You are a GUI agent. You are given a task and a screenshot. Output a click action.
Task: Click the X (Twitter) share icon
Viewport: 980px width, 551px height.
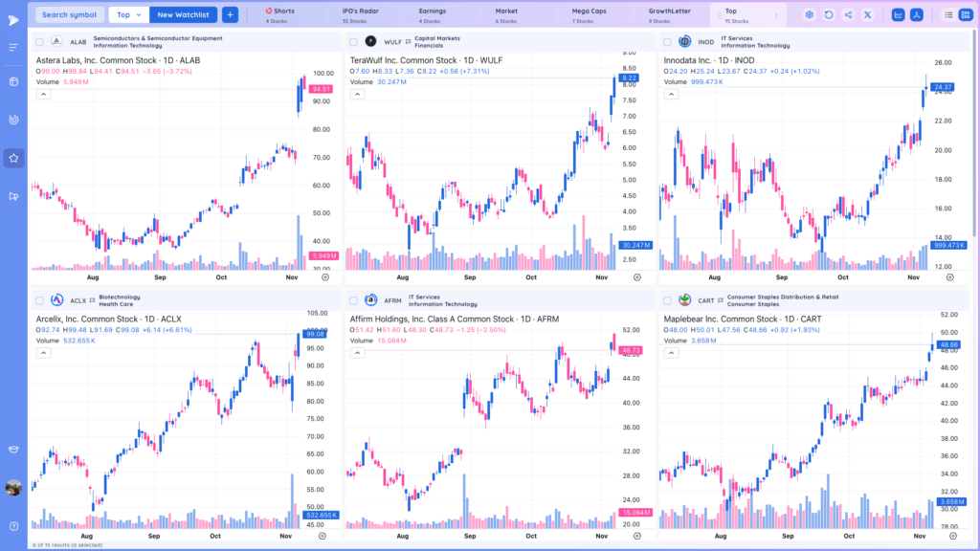coord(867,14)
